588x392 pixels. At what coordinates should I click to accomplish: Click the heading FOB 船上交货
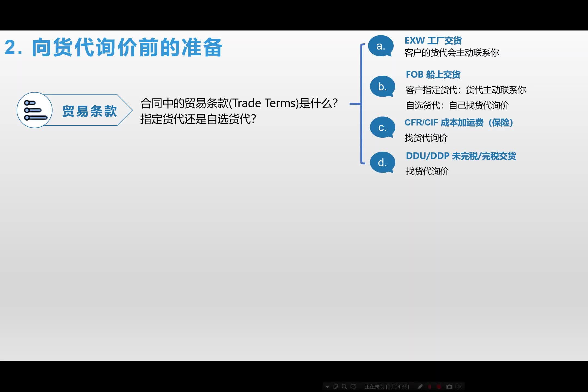(433, 74)
